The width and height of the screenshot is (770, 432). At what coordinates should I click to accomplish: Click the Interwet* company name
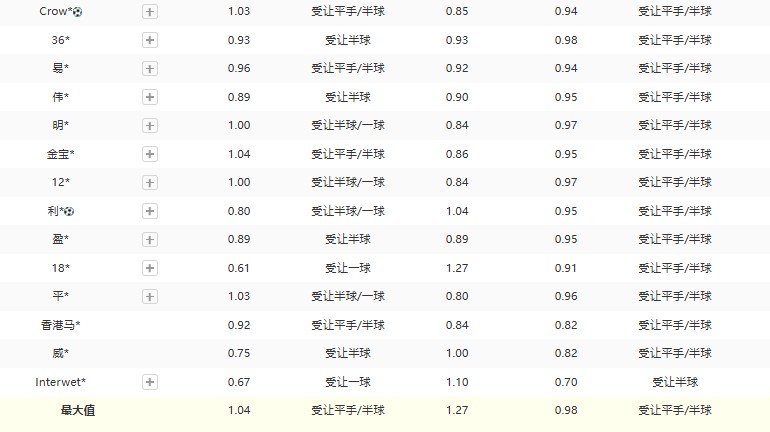click(60, 382)
